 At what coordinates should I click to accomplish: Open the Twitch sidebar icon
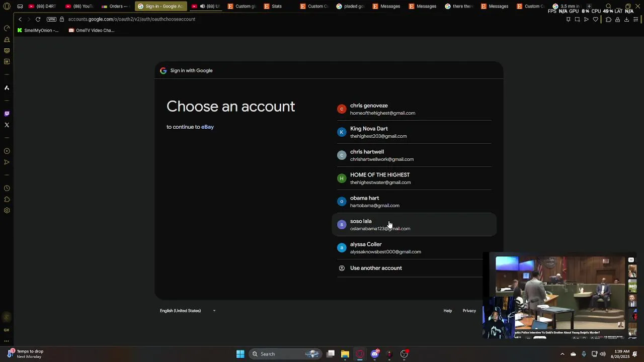point(7,114)
